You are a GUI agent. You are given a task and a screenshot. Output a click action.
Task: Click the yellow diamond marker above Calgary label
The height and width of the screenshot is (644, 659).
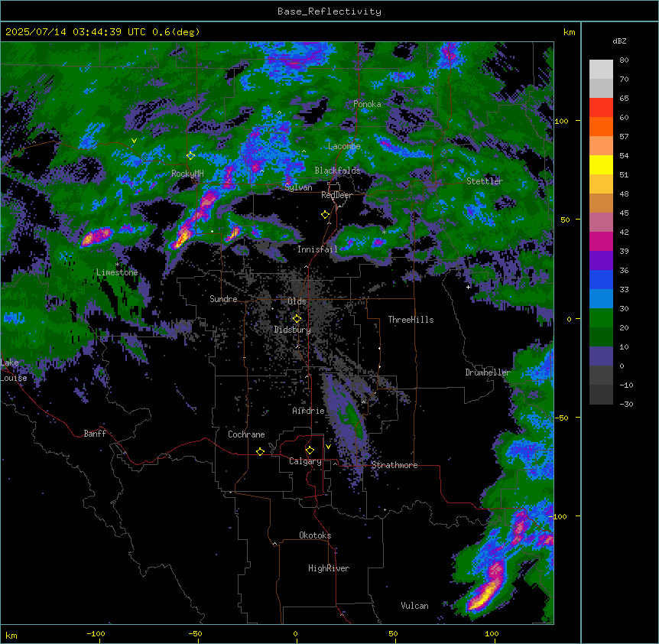(x=310, y=450)
